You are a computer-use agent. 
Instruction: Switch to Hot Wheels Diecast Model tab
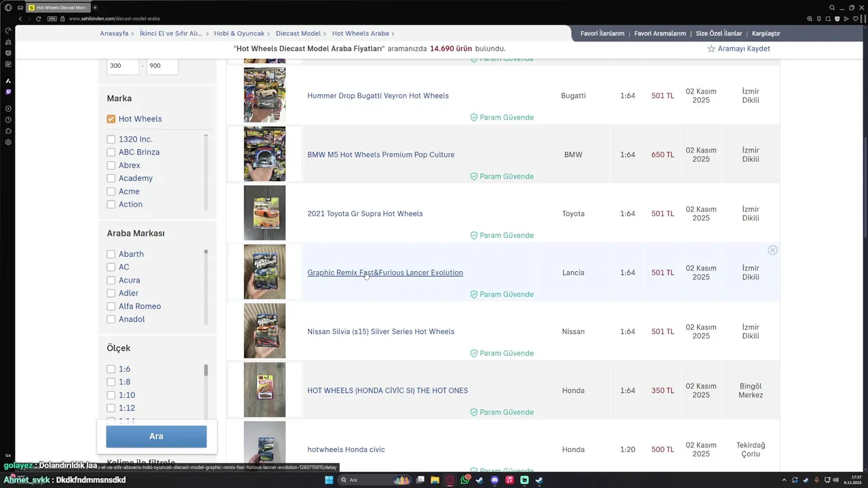pyautogui.click(x=58, y=7)
